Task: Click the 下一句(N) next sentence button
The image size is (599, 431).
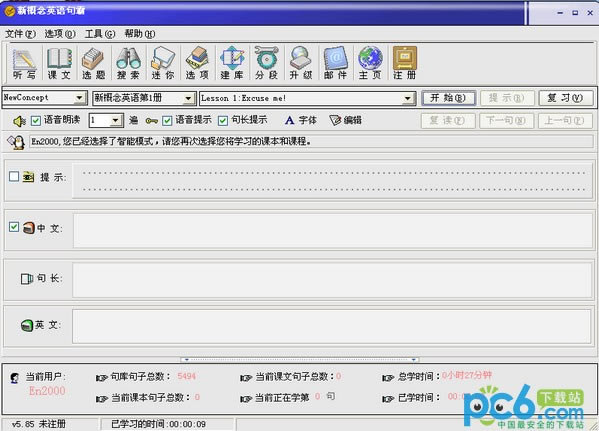Action: 506,121
